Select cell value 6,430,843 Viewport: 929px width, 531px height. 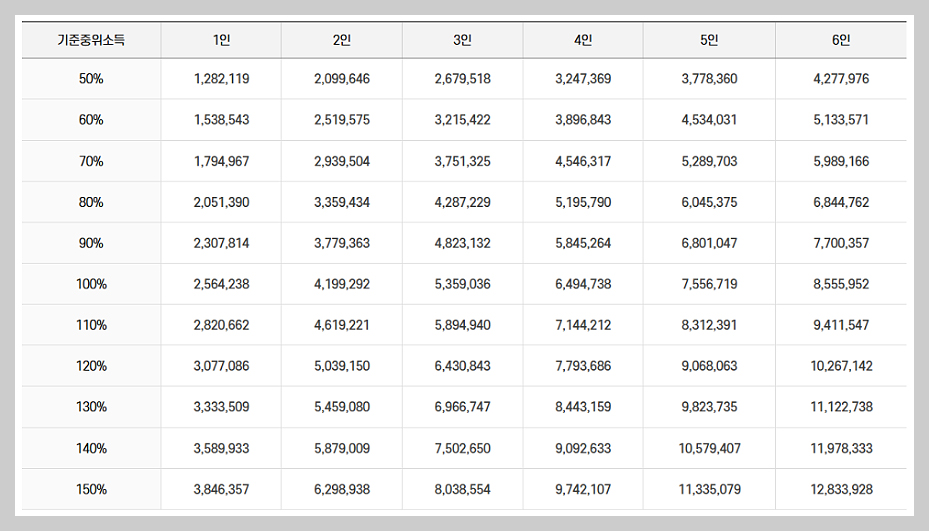463,366
